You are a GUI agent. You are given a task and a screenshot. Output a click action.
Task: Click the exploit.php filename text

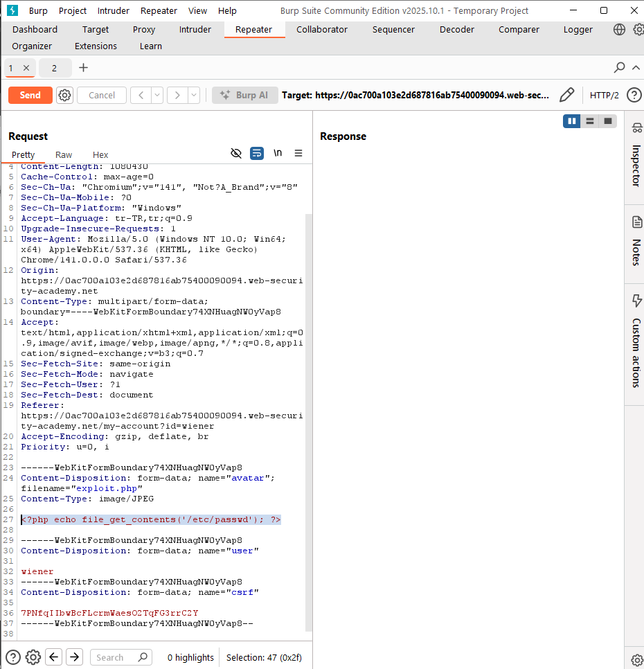pyautogui.click(x=106, y=488)
